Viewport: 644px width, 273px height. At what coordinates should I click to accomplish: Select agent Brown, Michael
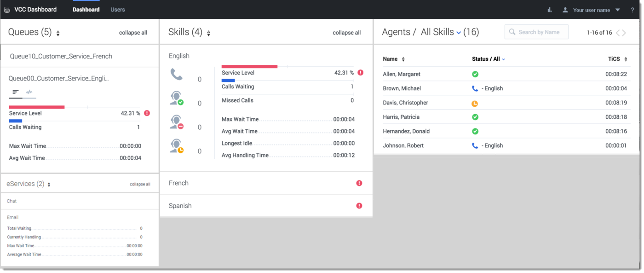click(x=402, y=88)
